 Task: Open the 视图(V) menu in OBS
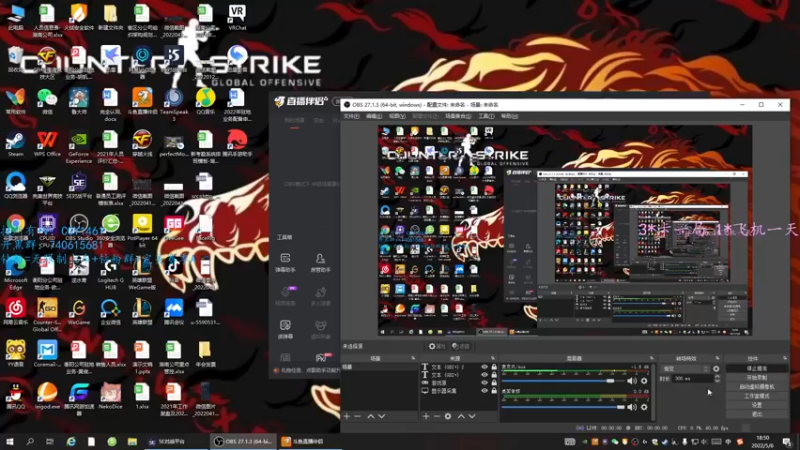point(397,116)
